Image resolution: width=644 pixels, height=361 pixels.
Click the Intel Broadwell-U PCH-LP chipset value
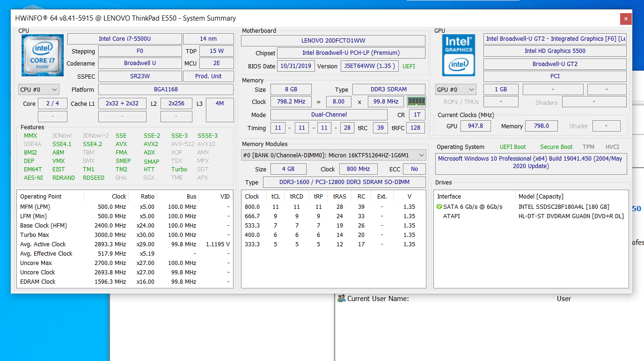pos(351,53)
